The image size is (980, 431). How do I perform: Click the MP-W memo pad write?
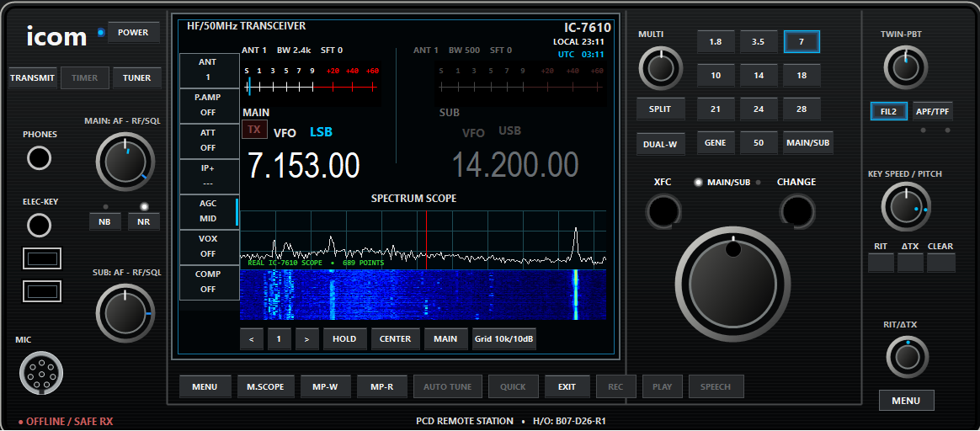click(325, 386)
